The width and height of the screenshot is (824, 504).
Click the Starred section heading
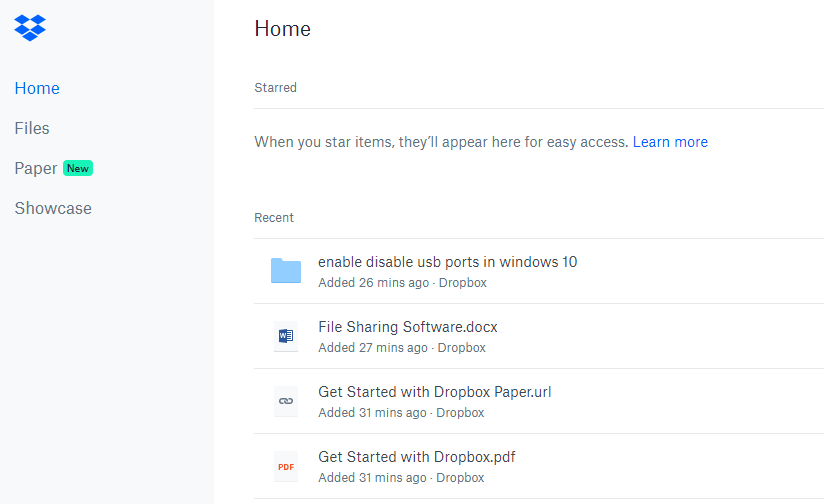(275, 88)
